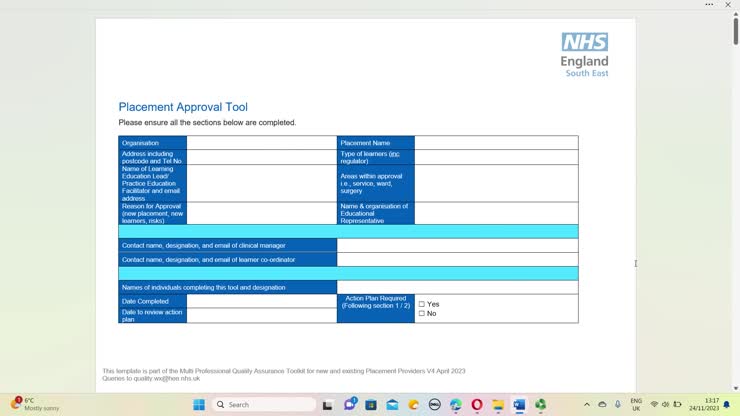The height and width of the screenshot is (416, 740).
Task: Open the ENG UK language switcher
Action: [636, 405]
